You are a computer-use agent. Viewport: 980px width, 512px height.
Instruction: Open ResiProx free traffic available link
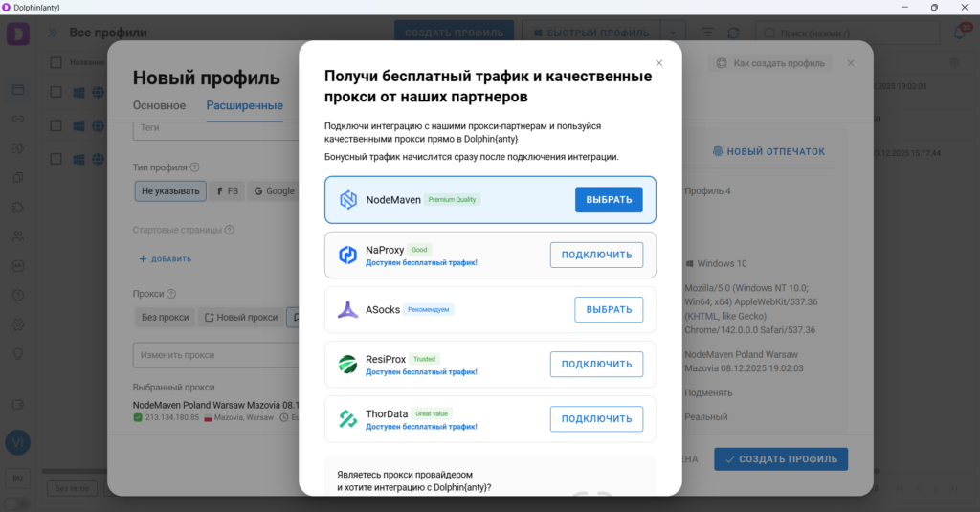(x=421, y=372)
